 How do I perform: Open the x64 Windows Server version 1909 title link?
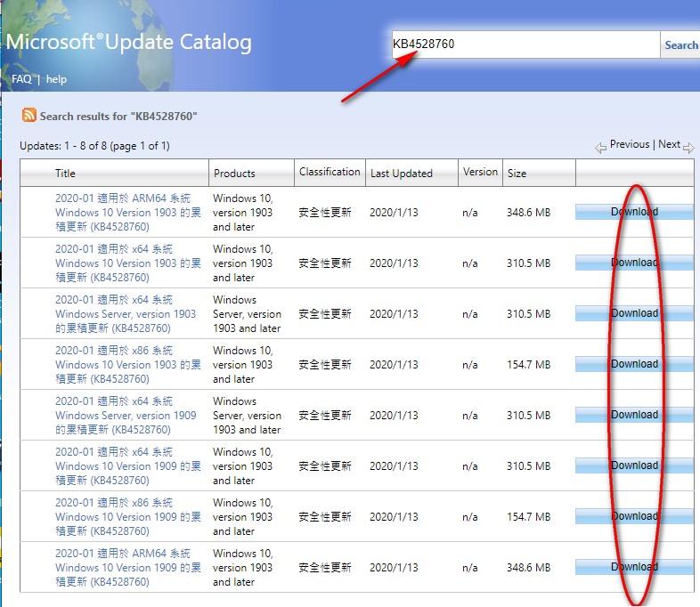[126, 416]
